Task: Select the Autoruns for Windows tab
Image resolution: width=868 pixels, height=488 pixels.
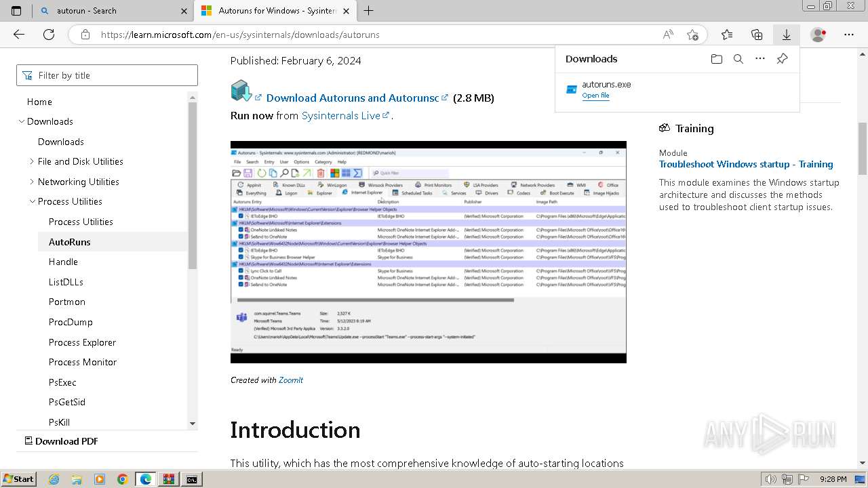Action: (x=275, y=11)
